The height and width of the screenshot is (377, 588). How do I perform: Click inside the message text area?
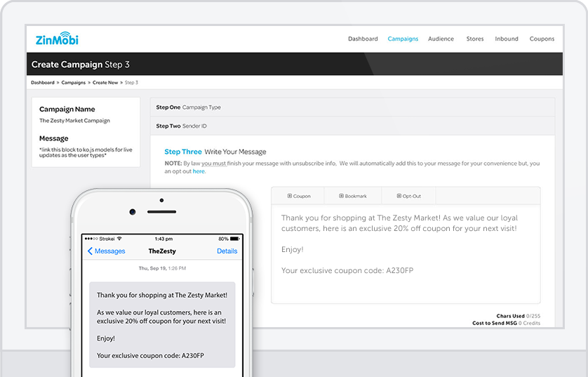tap(406, 254)
